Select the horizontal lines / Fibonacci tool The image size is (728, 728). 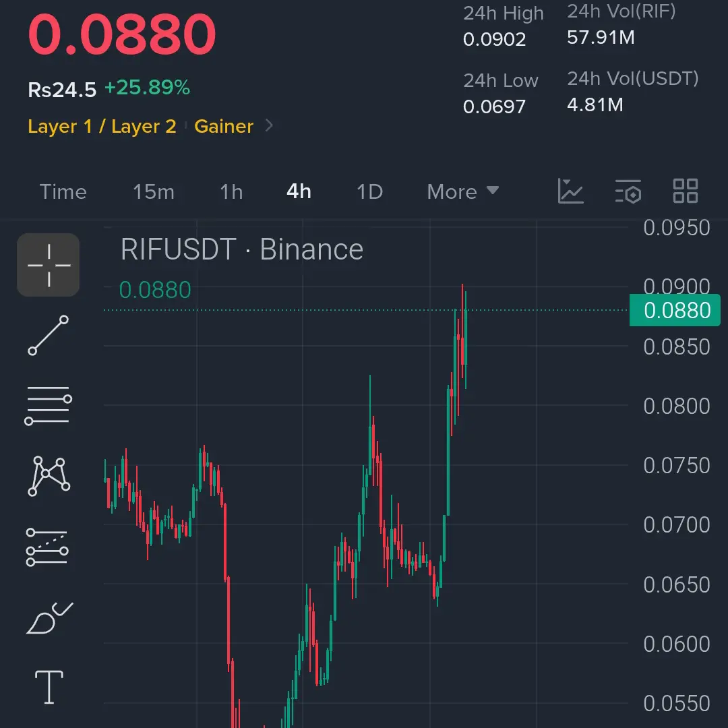pyautogui.click(x=49, y=405)
